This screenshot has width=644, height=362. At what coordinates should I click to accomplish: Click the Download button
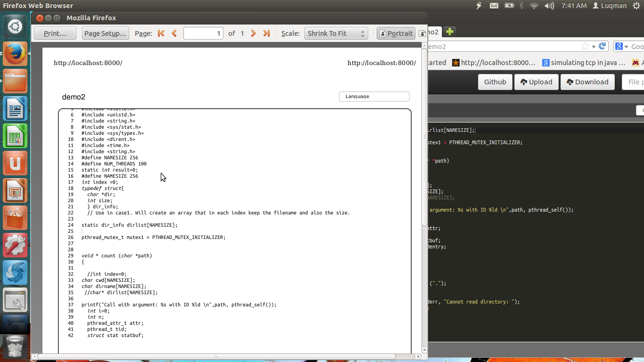coord(587,82)
